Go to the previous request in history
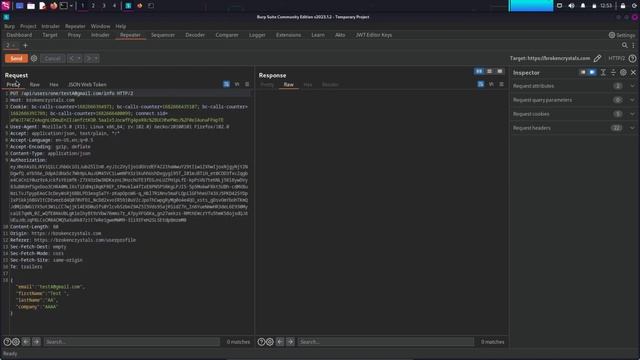 click(x=71, y=58)
